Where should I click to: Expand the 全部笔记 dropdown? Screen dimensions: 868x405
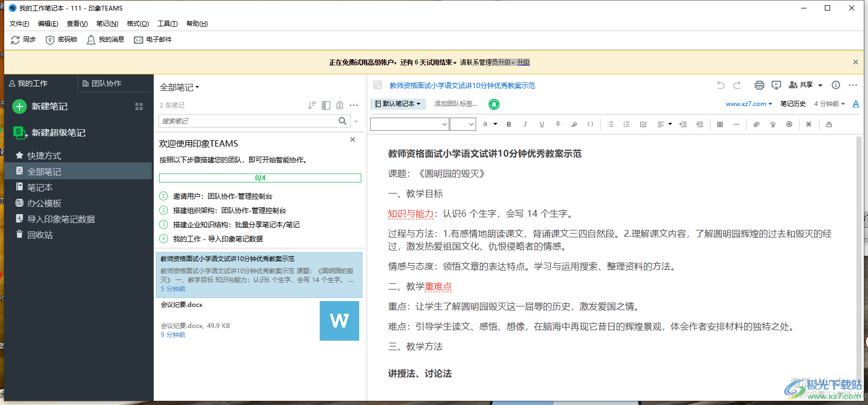click(x=180, y=88)
